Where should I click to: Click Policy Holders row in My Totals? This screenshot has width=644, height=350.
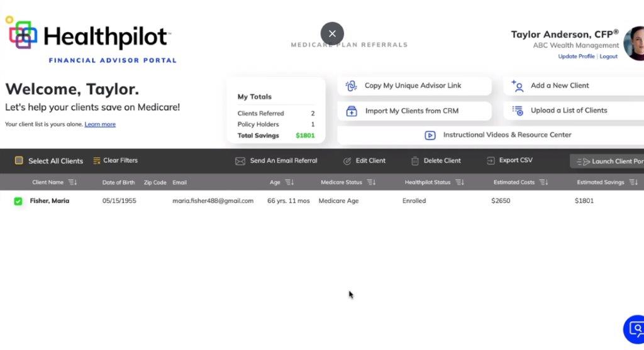click(x=276, y=124)
